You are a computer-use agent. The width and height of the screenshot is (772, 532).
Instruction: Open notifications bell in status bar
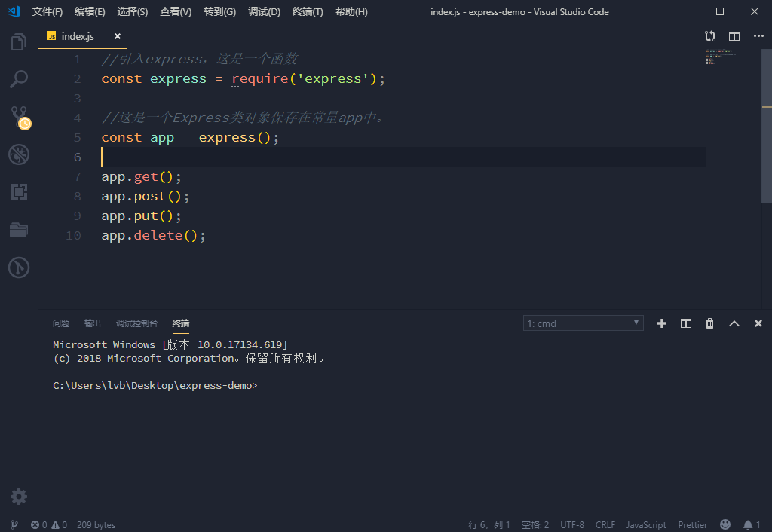tap(752, 525)
